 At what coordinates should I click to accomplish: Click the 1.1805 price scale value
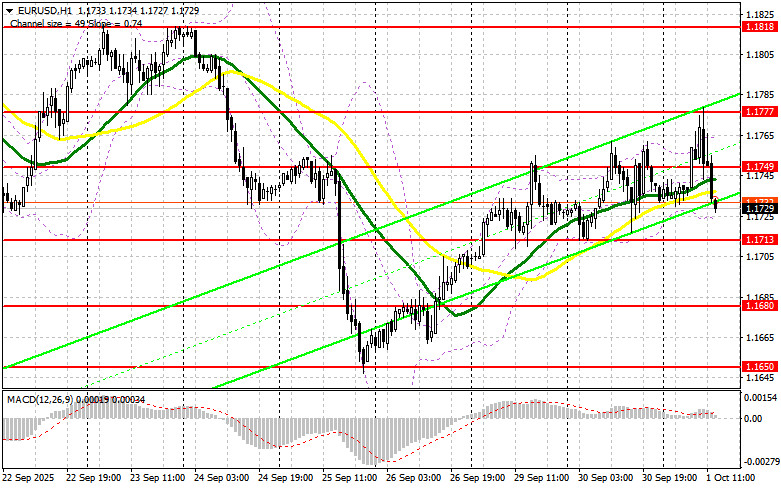pyautogui.click(x=760, y=54)
